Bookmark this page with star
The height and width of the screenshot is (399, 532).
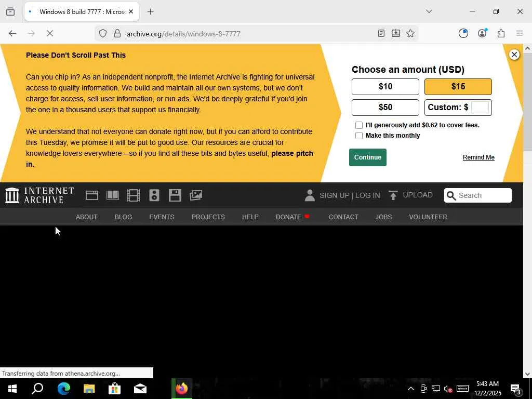click(410, 33)
